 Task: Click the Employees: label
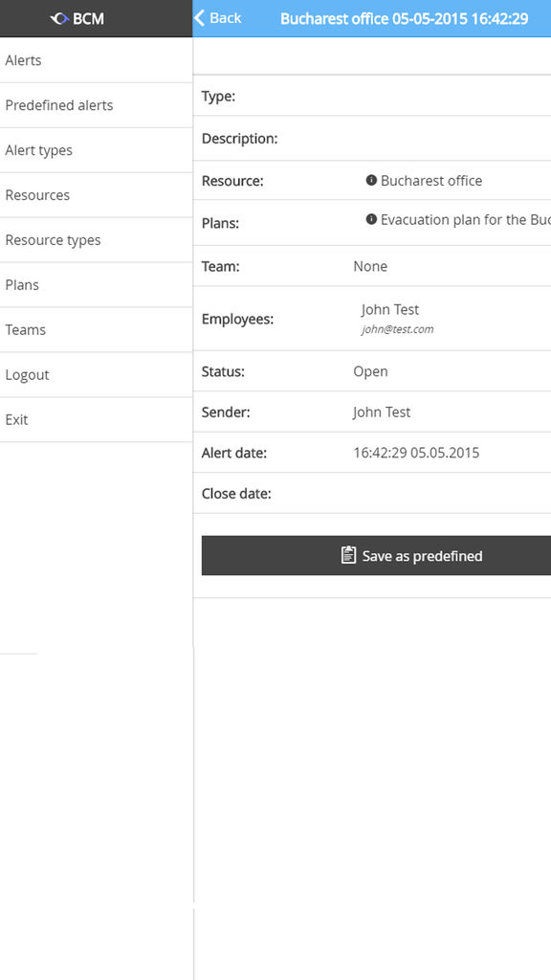(x=237, y=320)
